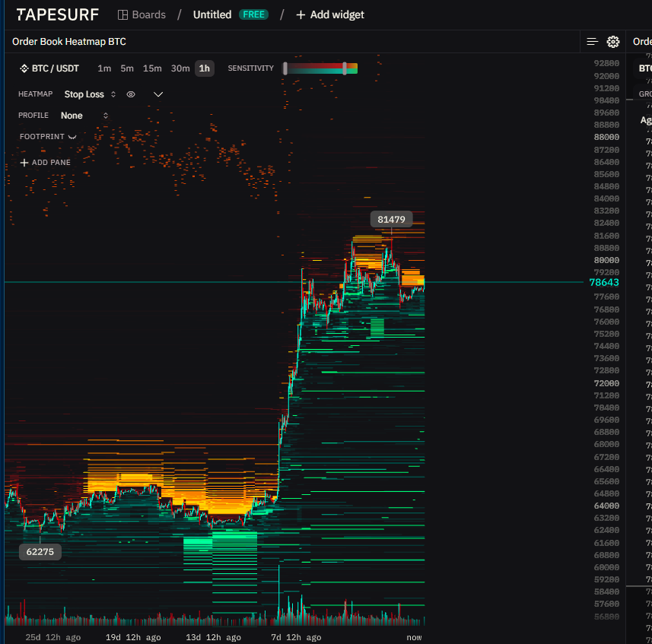Open the Untitled board name
This screenshot has width=652, height=644.
(x=212, y=14)
